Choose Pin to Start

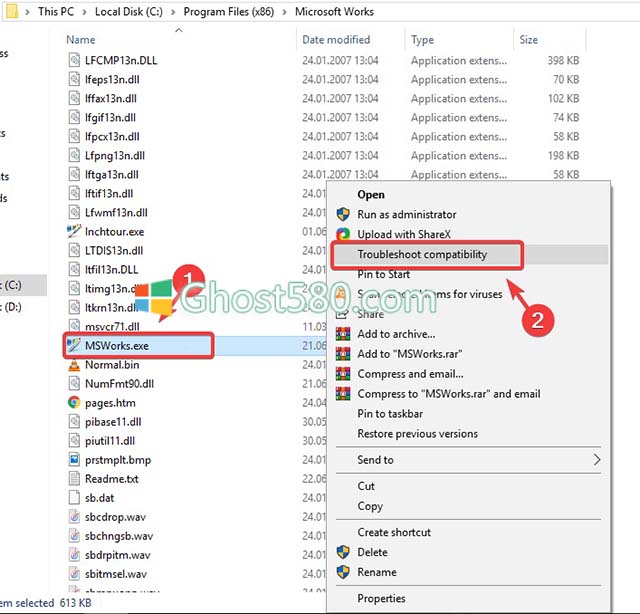click(383, 274)
